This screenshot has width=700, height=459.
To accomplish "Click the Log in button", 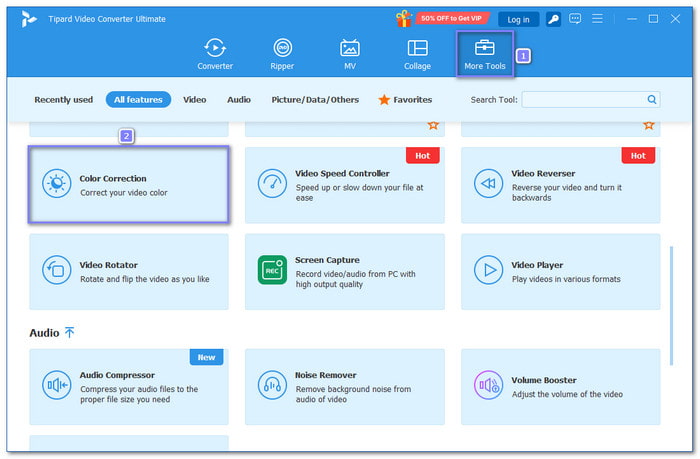I will coord(518,20).
